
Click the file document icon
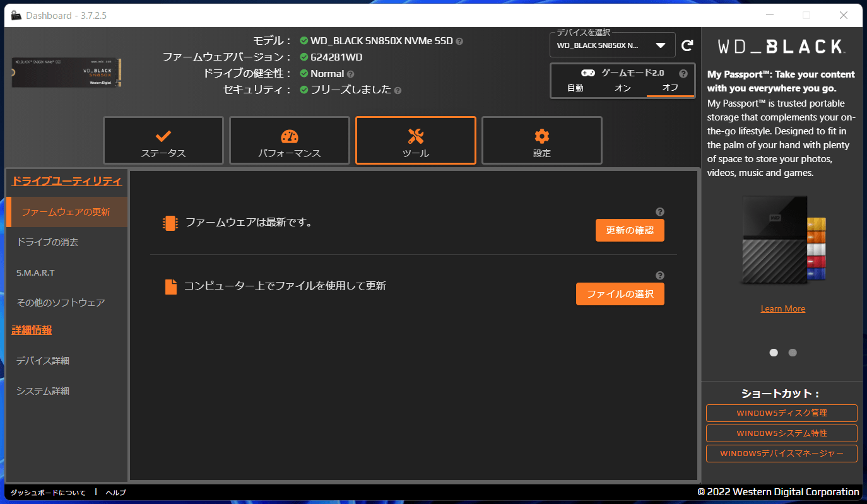(x=170, y=286)
